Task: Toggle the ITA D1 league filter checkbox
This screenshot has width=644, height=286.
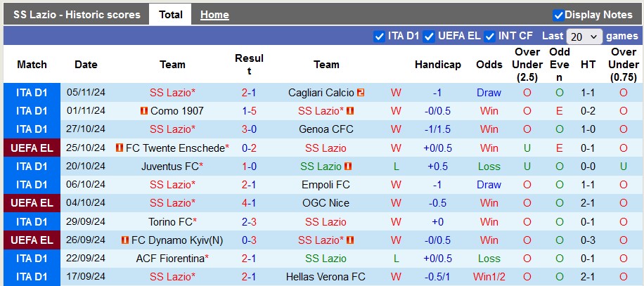Action: point(379,37)
